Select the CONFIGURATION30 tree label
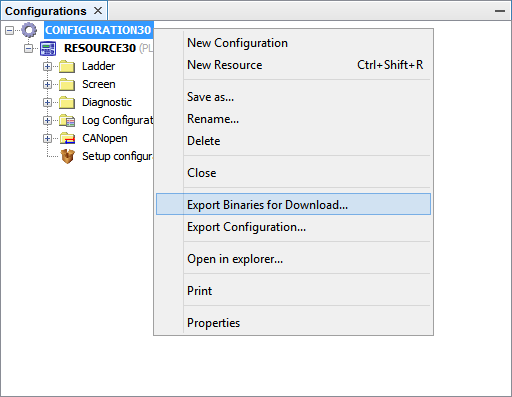The height and width of the screenshot is (397, 512). (98, 30)
